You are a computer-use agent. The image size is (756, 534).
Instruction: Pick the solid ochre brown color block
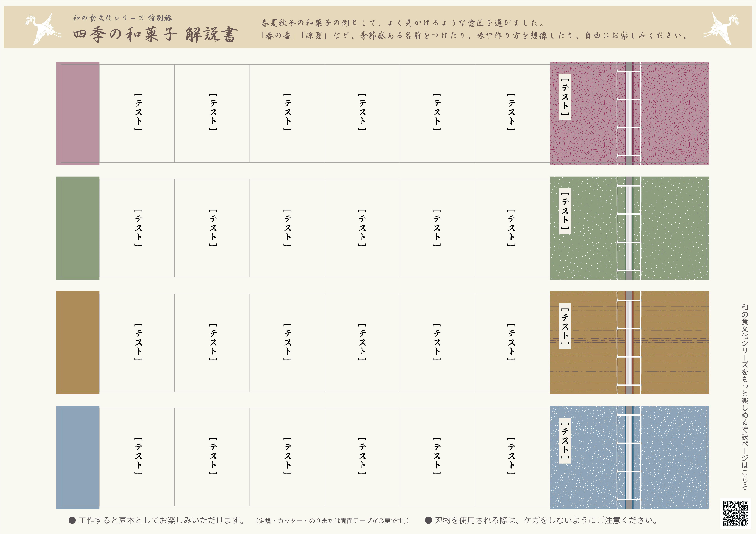point(78,343)
